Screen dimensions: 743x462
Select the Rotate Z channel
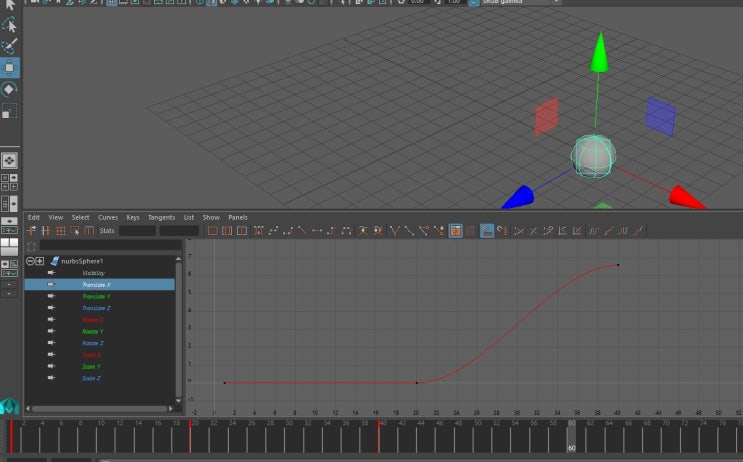tap(93, 343)
